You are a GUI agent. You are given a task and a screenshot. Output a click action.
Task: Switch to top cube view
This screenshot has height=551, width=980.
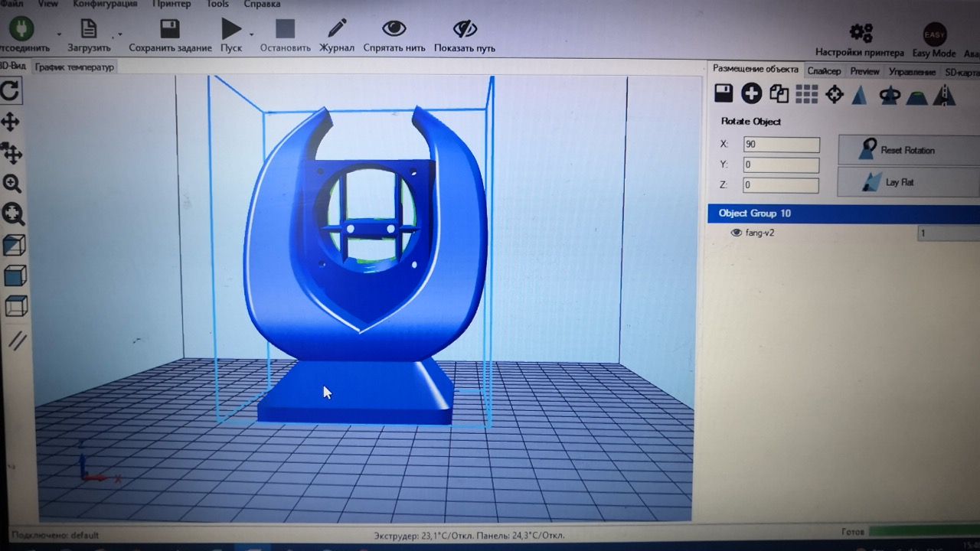point(16,306)
